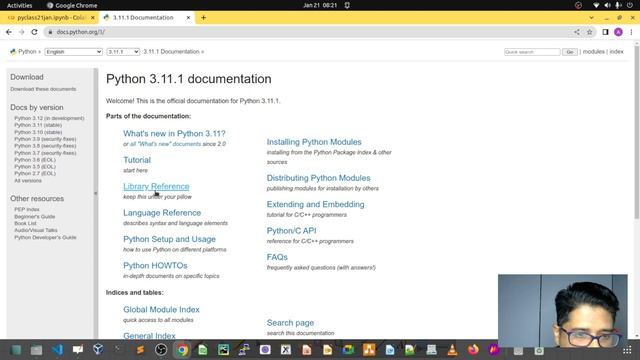Collapse the sidebar with the handle
The height and width of the screenshot is (360, 640).
96,193
